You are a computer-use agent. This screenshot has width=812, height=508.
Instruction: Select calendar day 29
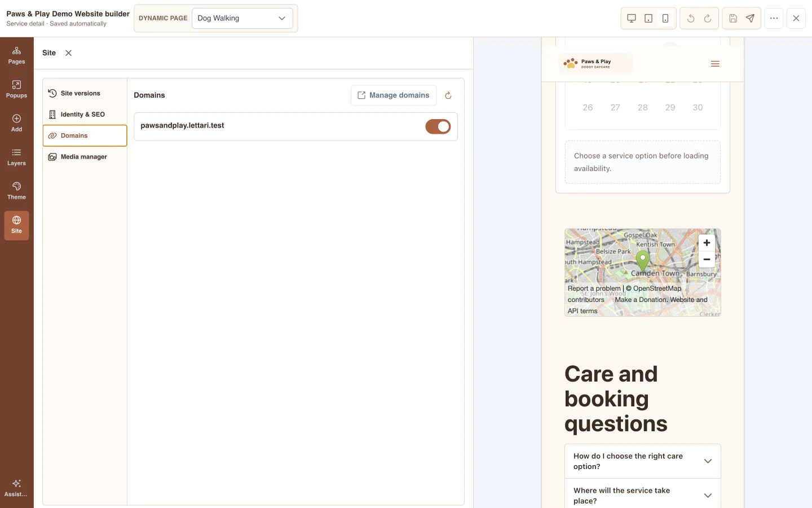(670, 107)
